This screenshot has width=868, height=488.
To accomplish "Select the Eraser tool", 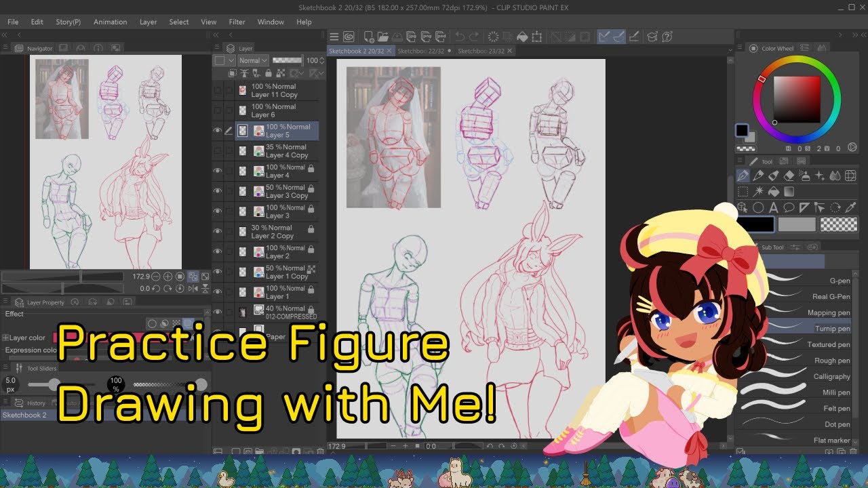I will coord(789,176).
